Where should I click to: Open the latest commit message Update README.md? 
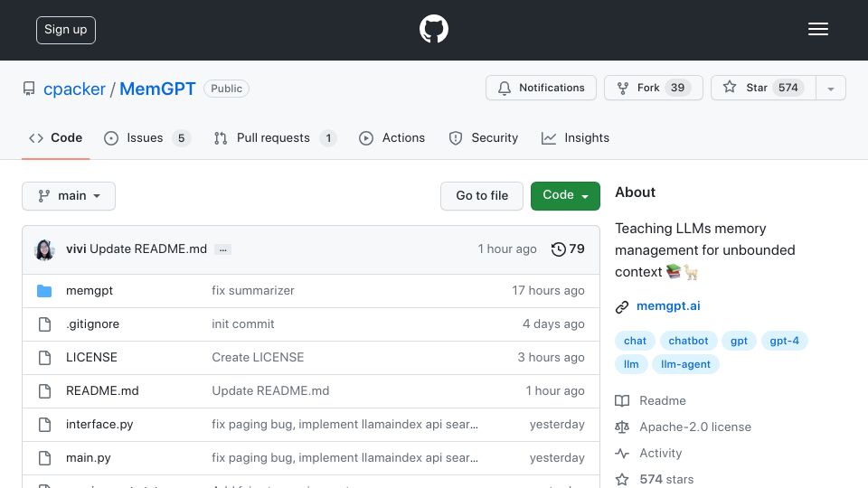148,249
